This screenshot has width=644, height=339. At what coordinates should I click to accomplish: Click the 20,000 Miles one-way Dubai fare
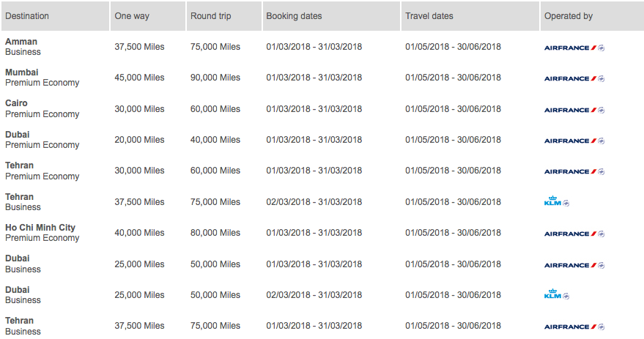(139, 140)
